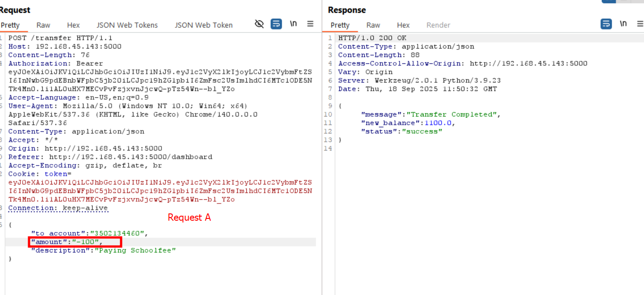Click the POST /transfer request line
Viewport: 644px width, 295px height.
click(x=60, y=38)
